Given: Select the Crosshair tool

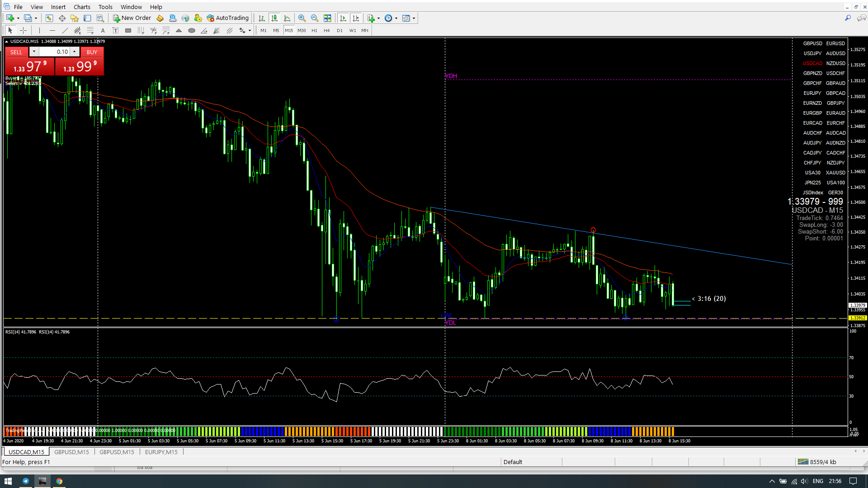Looking at the screenshot, I should [24, 30].
